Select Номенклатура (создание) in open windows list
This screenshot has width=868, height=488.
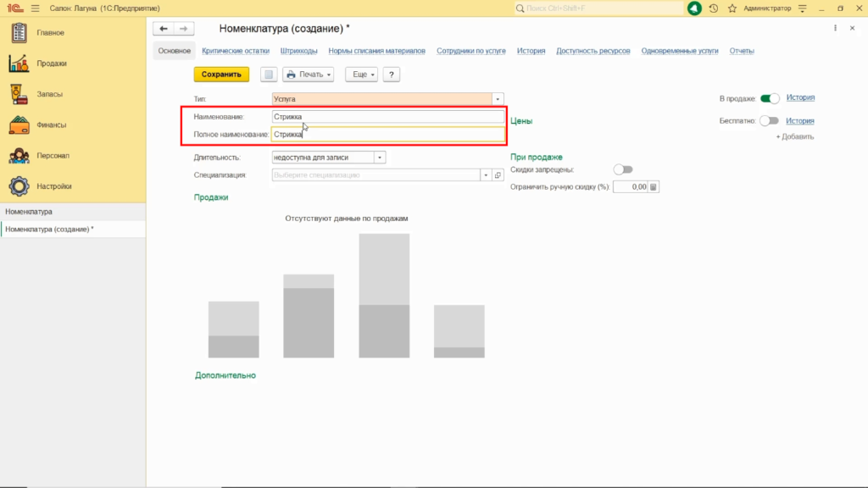coord(73,229)
